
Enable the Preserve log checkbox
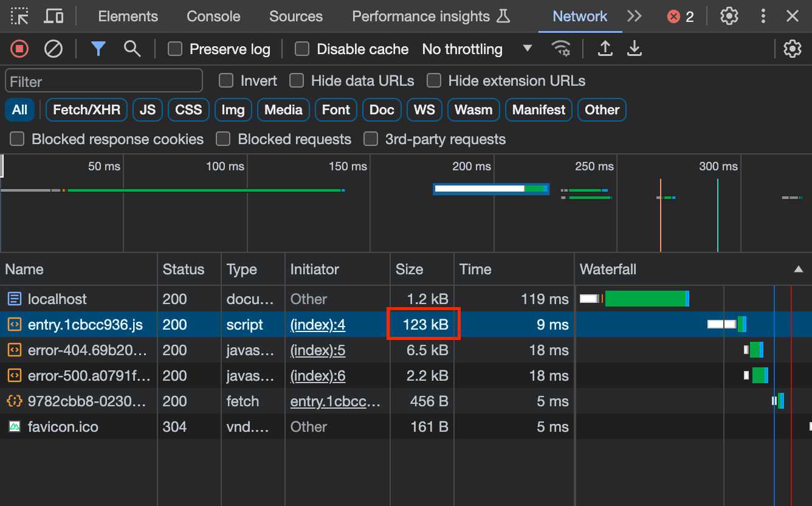pos(175,49)
